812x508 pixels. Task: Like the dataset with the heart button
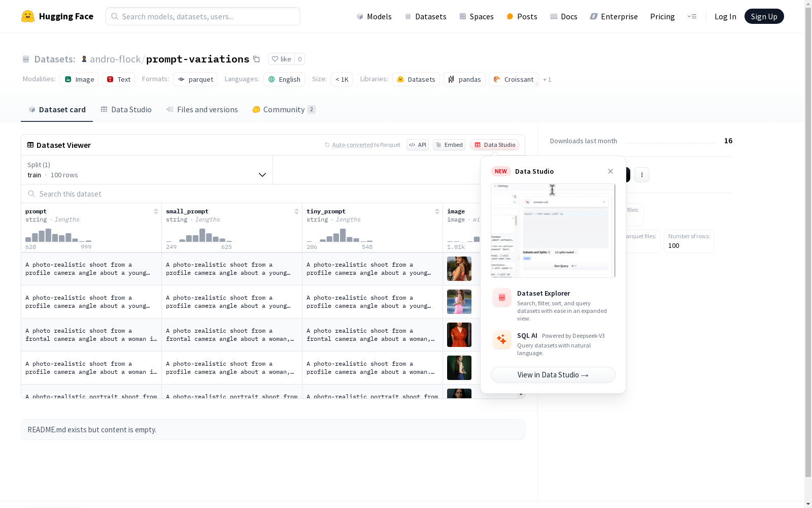pos(281,59)
